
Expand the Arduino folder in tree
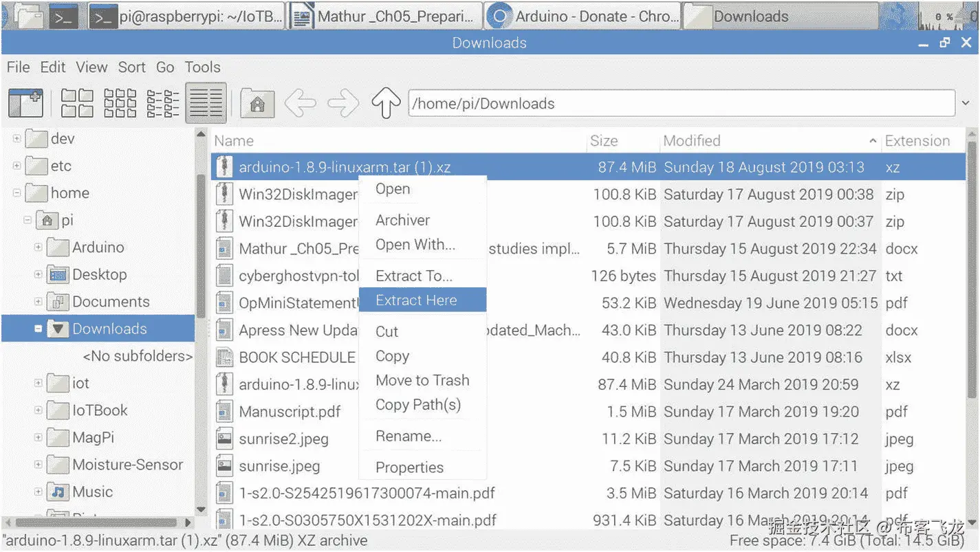click(39, 247)
